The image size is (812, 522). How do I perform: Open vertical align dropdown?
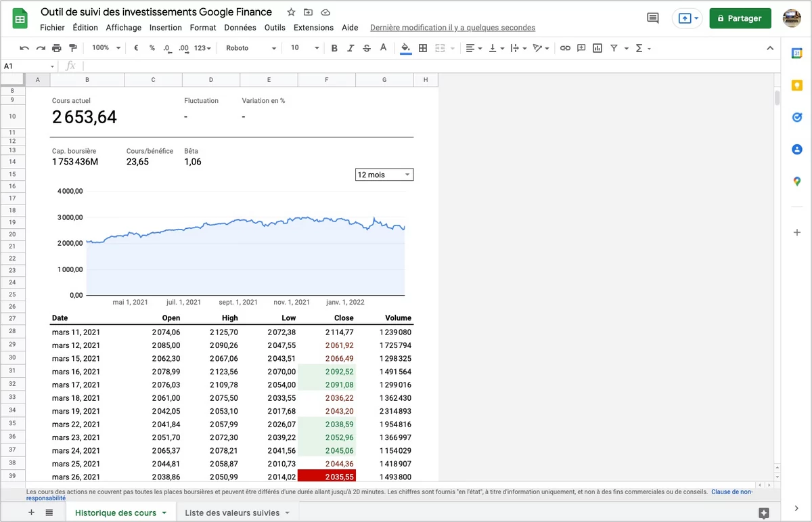[x=495, y=48]
